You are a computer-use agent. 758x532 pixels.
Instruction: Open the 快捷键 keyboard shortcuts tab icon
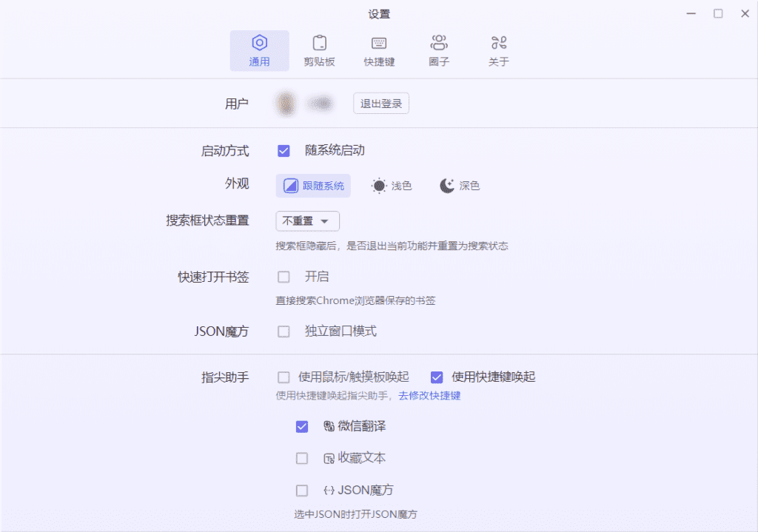(379, 43)
